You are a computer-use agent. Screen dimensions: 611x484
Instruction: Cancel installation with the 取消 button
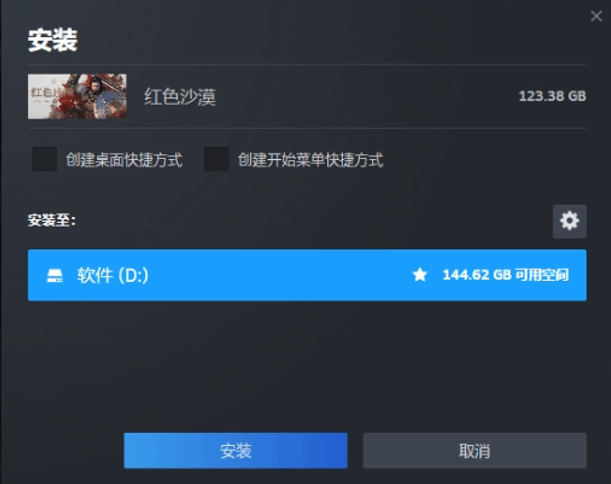coord(475,450)
